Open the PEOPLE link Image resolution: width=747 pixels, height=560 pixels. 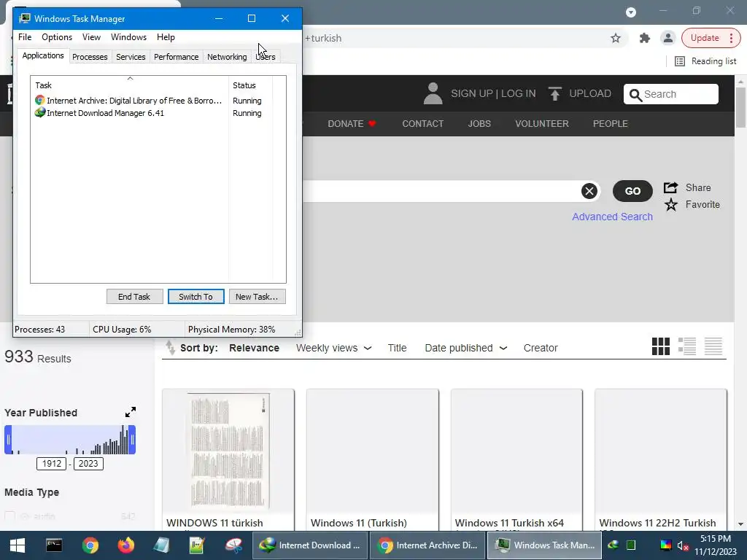611,124
